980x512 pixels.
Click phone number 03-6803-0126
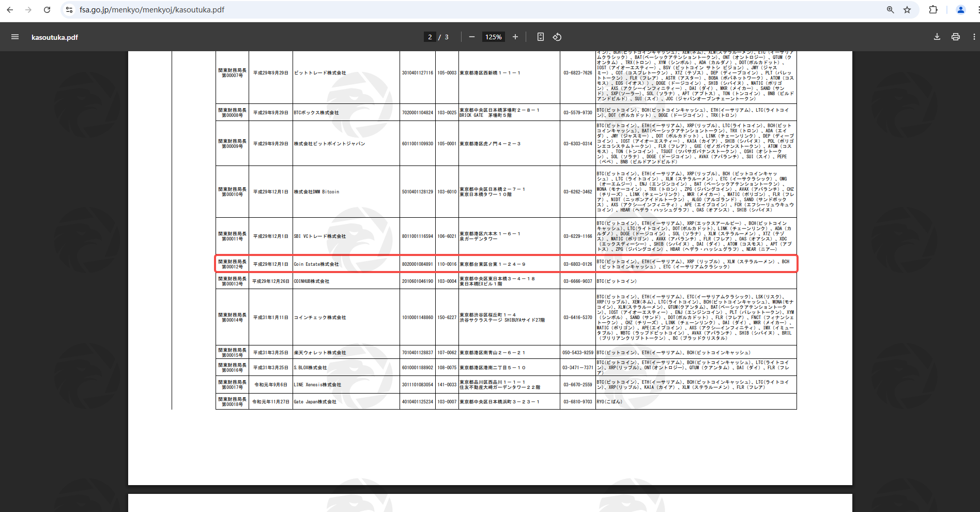tap(578, 264)
